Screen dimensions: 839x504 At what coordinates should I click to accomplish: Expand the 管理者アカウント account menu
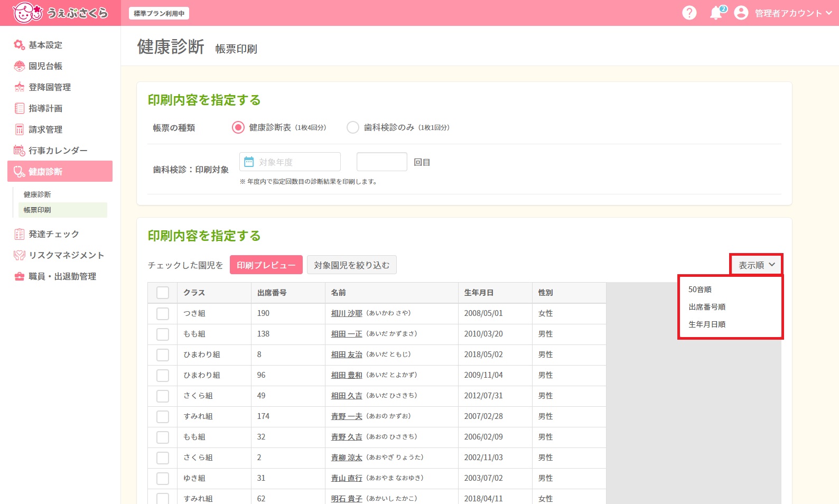click(x=793, y=13)
